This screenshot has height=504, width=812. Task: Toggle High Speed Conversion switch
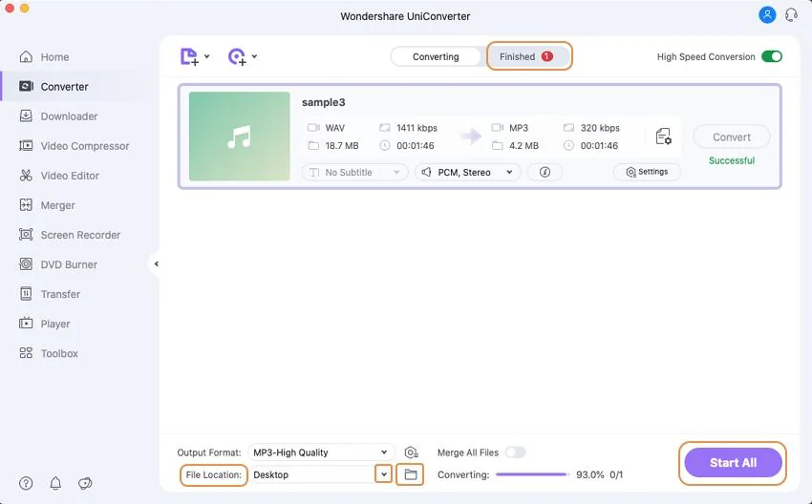[772, 56]
